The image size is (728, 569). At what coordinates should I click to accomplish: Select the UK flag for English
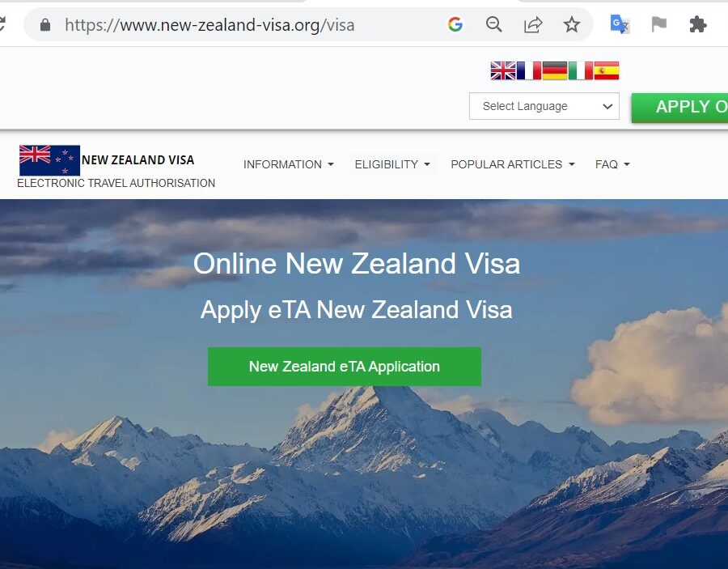pos(503,70)
